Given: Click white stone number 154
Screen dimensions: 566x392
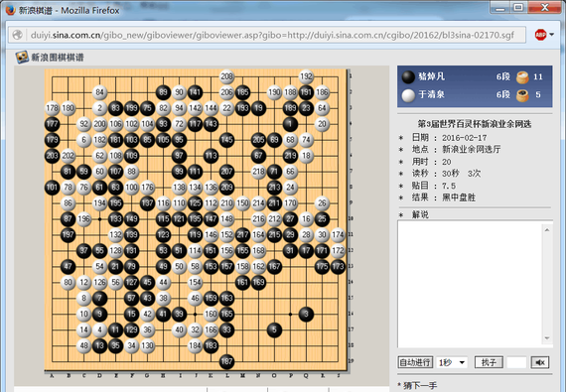Looking at the screenshot, I should (x=195, y=283).
